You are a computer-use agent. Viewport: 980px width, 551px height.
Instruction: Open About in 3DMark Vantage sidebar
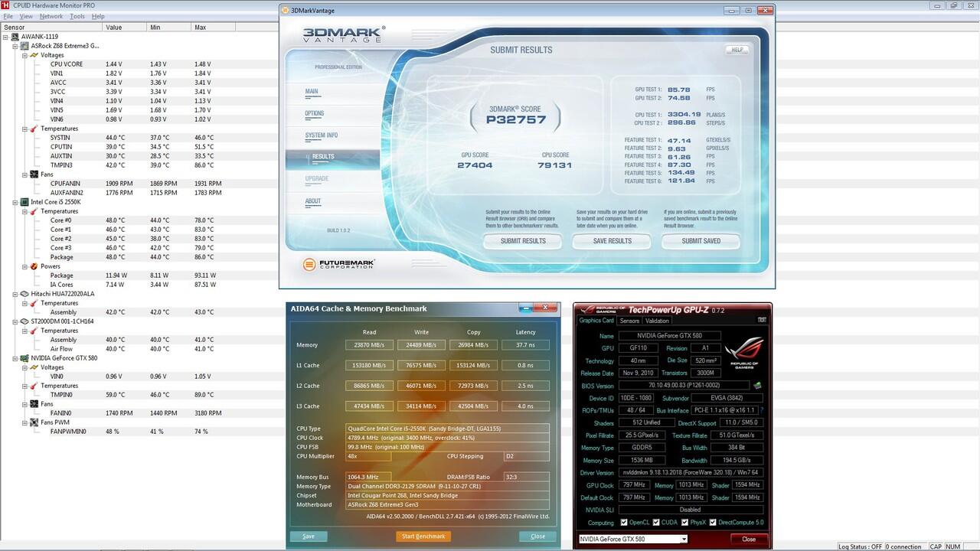click(313, 201)
